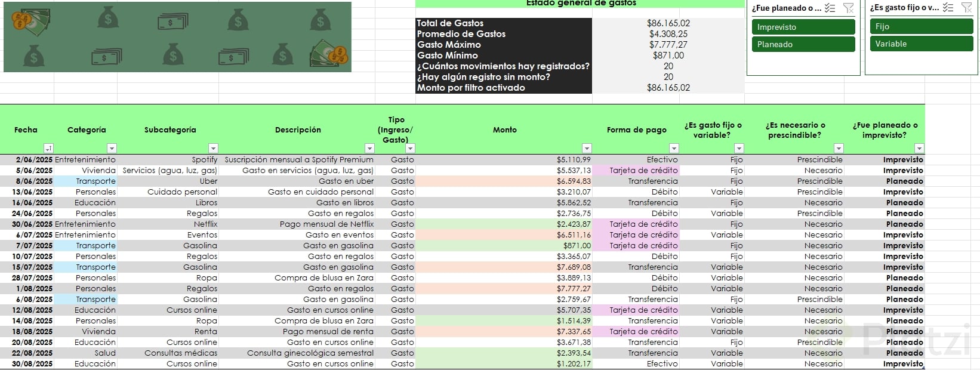
Task: Select the $7.689,08 amount cell
Action: [x=504, y=267]
